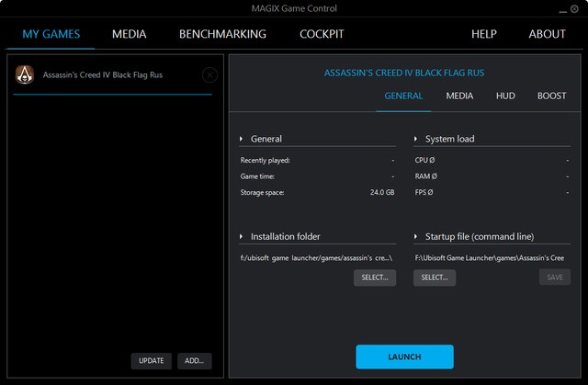The image size is (588, 385).
Task: Collapse the System load section arrow
Action: (x=417, y=139)
